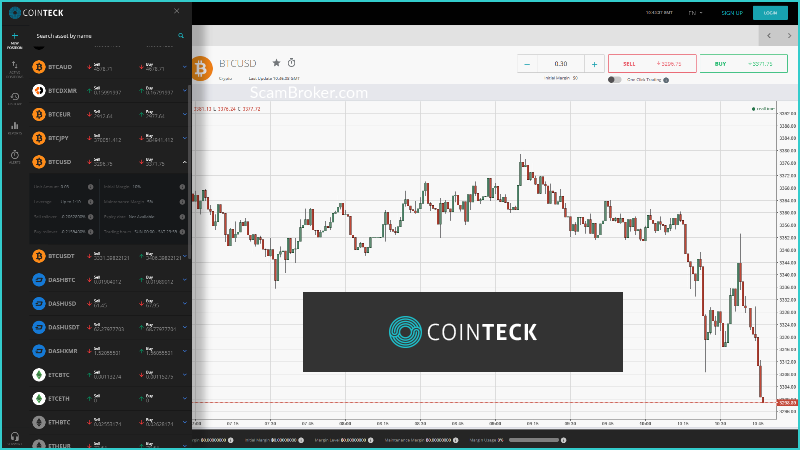The width and height of the screenshot is (800, 450).
Task: Click the Trading hours info icon
Action: tap(182, 232)
